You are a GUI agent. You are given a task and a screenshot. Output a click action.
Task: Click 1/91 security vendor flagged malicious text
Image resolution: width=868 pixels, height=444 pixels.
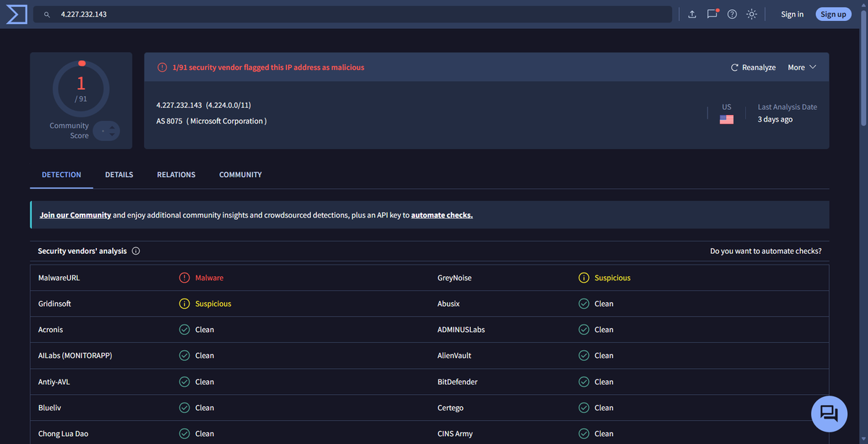(268, 67)
